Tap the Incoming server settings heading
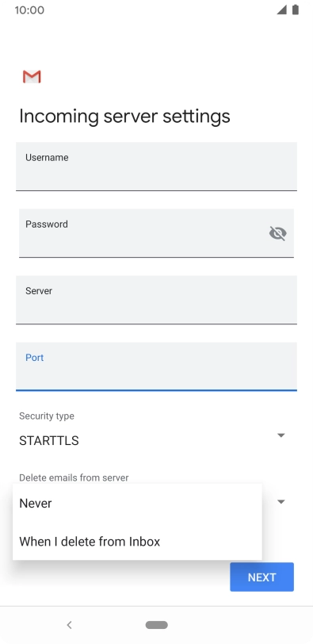 pyautogui.click(x=124, y=117)
